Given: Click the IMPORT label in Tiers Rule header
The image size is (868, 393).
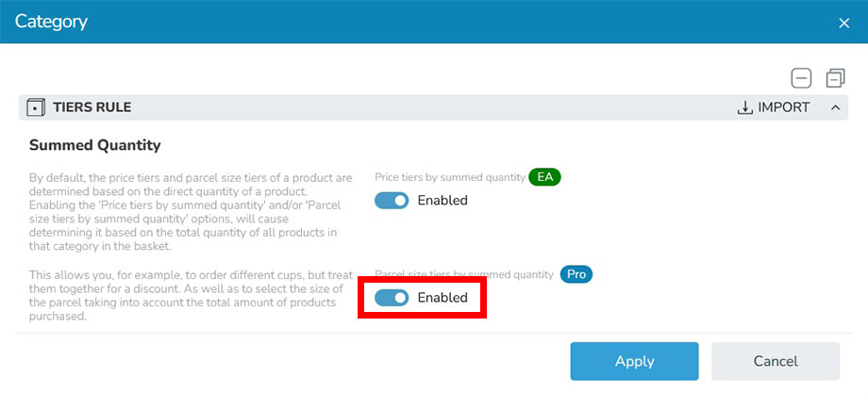Looking at the screenshot, I should (784, 107).
